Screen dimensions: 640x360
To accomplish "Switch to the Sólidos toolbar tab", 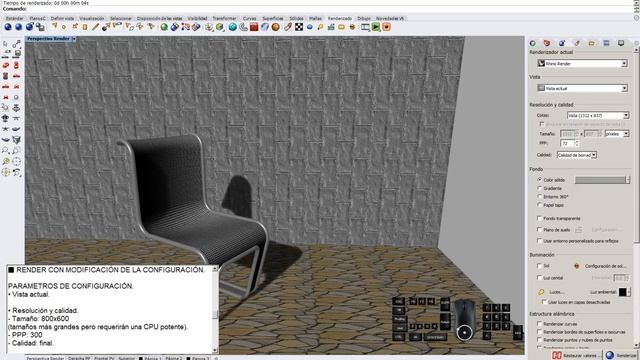I will tap(296, 18).
